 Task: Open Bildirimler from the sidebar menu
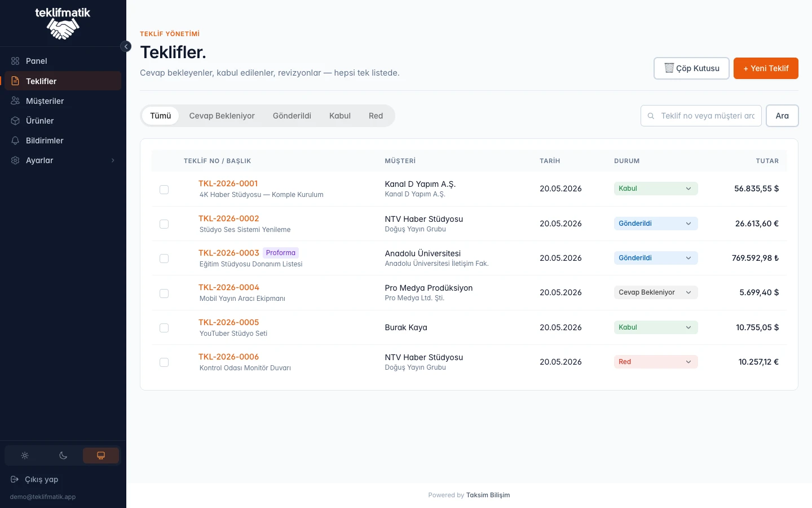(63, 141)
